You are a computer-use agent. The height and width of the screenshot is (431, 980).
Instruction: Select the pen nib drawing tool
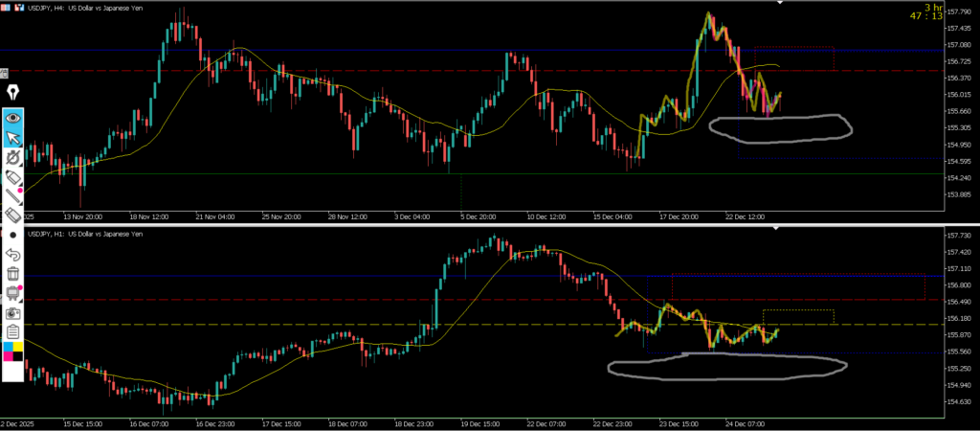click(x=13, y=94)
